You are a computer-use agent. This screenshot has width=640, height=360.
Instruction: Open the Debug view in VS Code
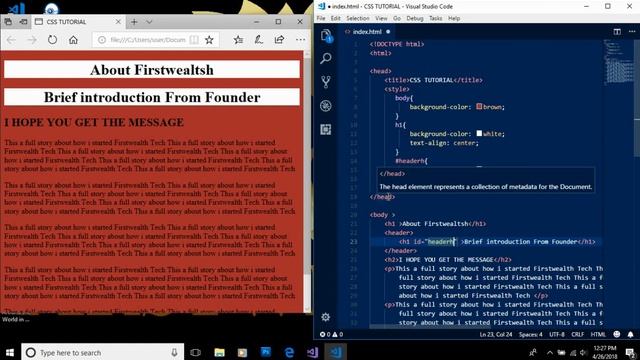pyautogui.click(x=326, y=106)
